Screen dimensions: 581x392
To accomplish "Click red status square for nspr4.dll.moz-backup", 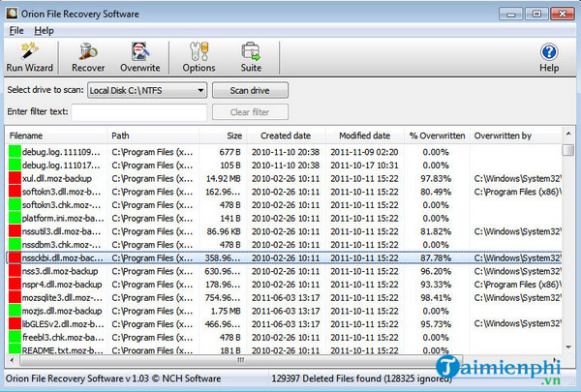I will click(x=15, y=285).
